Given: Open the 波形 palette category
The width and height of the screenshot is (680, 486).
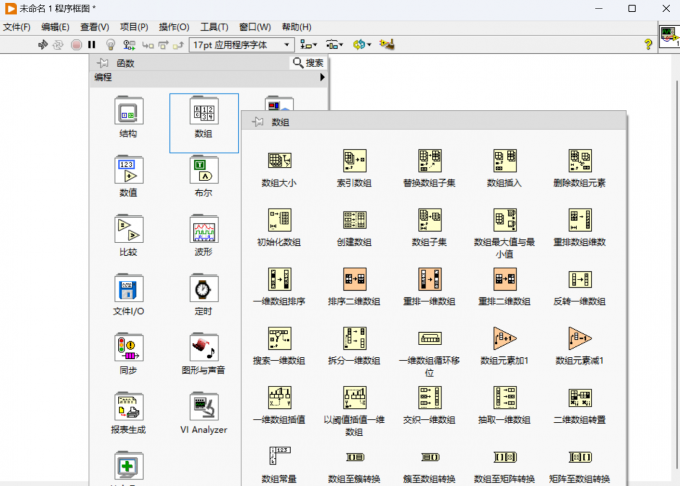Looking at the screenshot, I should click(x=204, y=229).
